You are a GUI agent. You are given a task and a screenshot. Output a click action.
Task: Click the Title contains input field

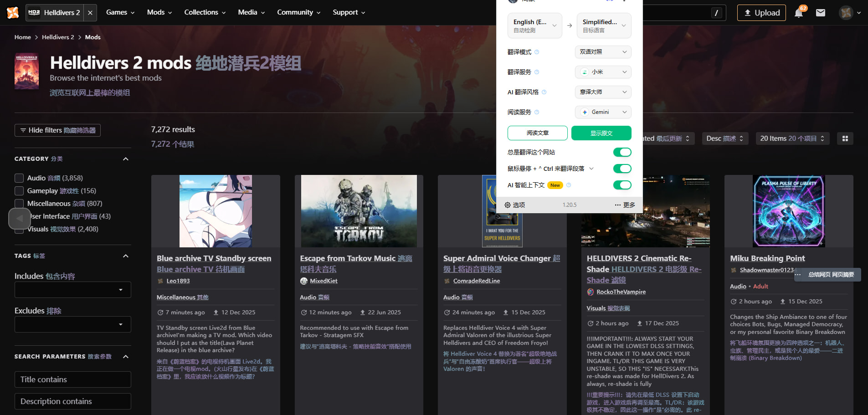pyautogui.click(x=73, y=379)
